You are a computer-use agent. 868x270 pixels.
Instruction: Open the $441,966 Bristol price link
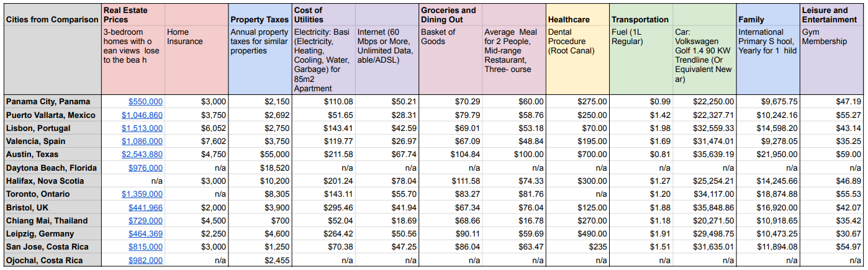[x=146, y=207]
